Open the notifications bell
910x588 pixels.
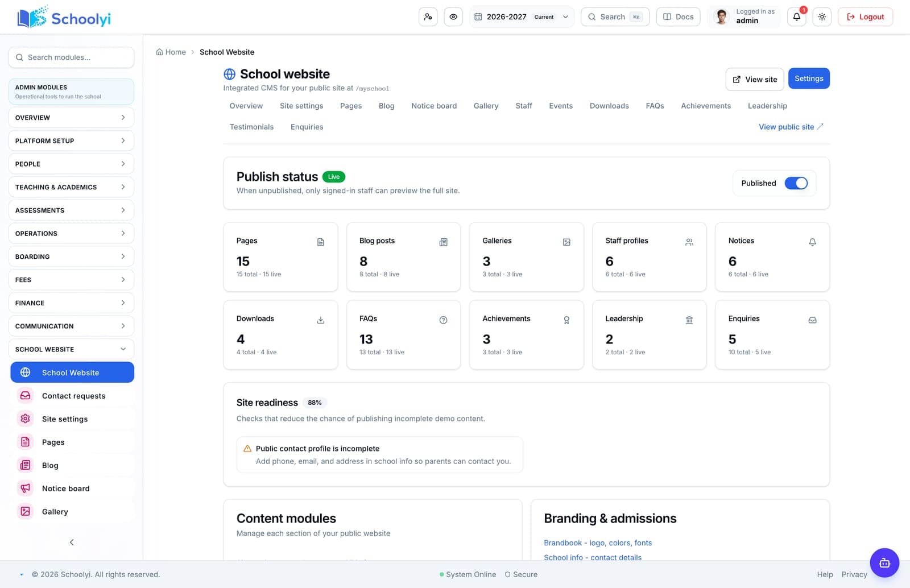tap(797, 17)
